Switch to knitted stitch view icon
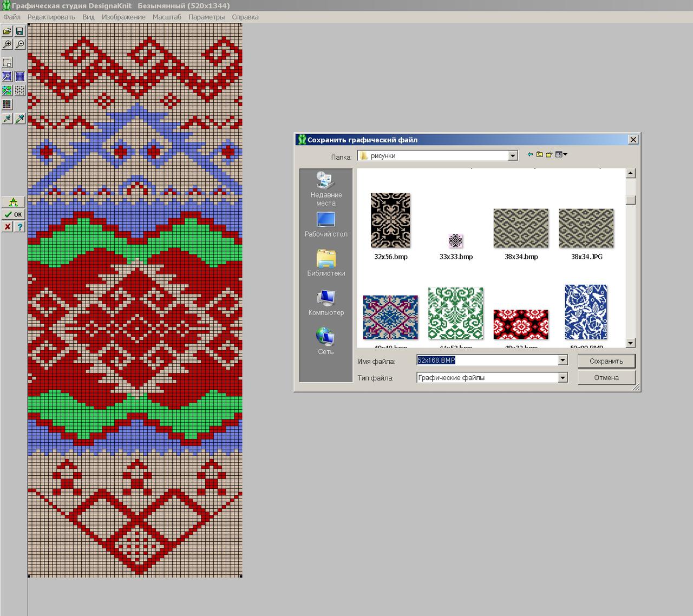The height and width of the screenshot is (616, 693). point(19,90)
